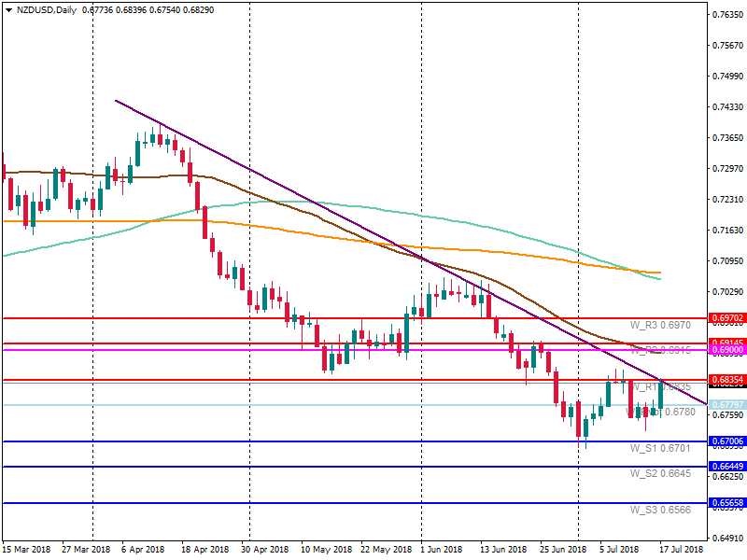Click the 15 Mar 2018 date label
Viewport: 747px width, 560px height.
pos(28,550)
